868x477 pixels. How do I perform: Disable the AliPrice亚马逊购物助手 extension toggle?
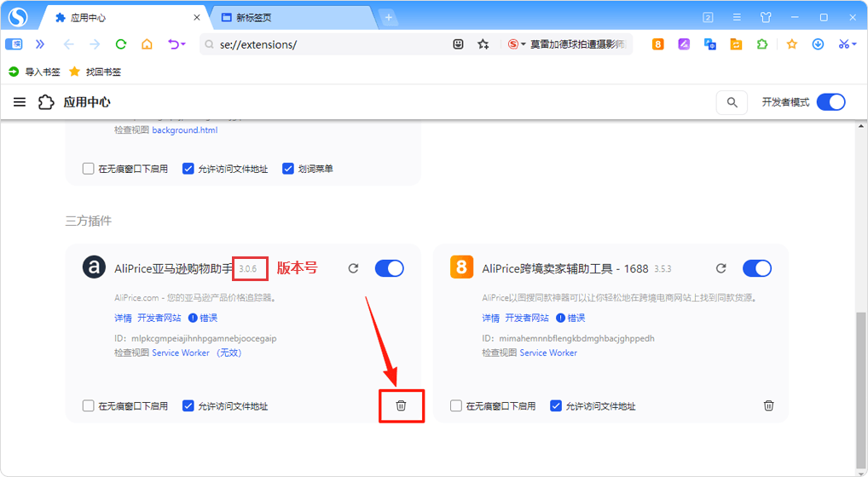[x=389, y=268]
